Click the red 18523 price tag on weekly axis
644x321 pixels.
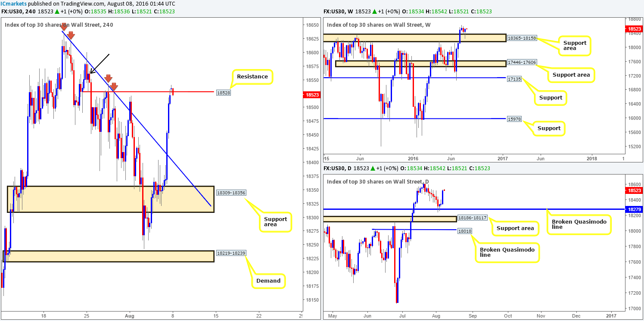point(633,30)
